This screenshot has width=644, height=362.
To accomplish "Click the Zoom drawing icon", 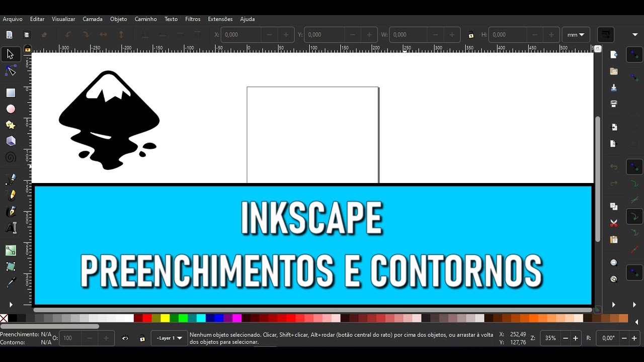I will click(x=614, y=279).
